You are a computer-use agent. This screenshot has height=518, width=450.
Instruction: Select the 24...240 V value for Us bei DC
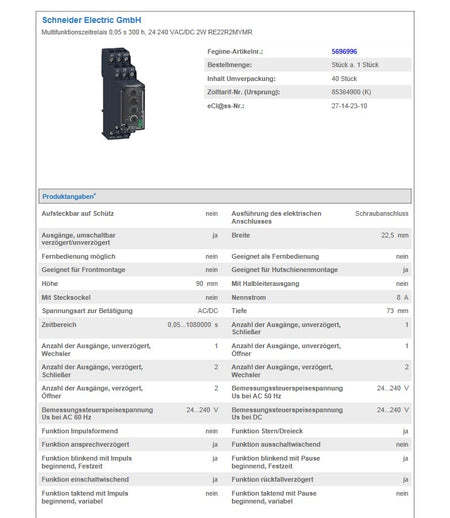[393, 410]
